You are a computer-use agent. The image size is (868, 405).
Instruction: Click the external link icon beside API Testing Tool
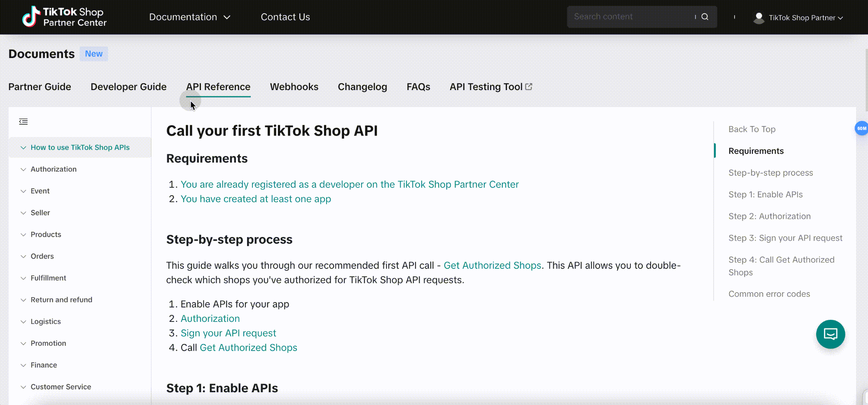point(529,87)
